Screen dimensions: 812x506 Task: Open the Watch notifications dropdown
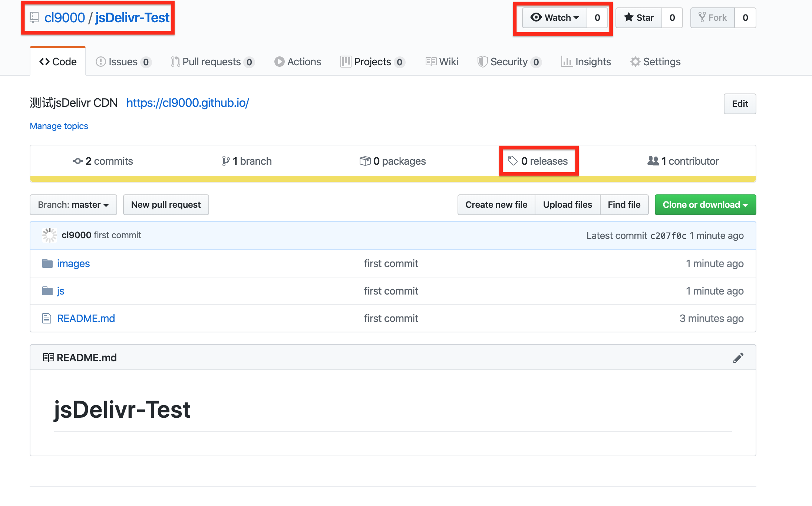[555, 18]
